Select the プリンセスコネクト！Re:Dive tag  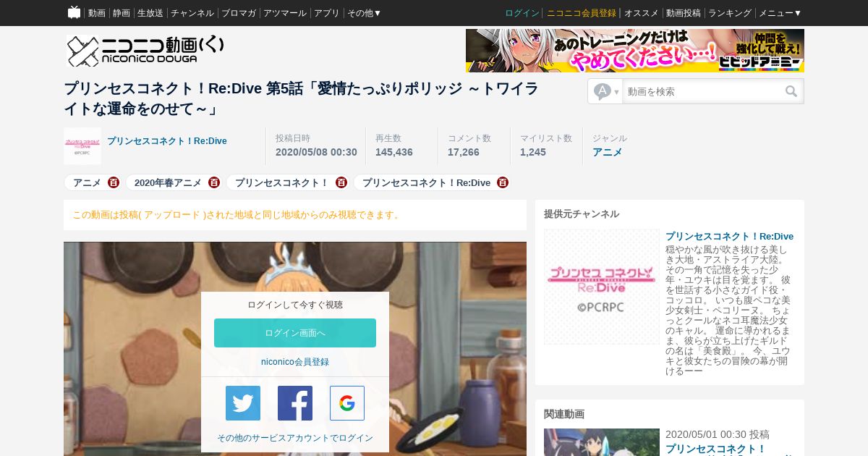[426, 182]
